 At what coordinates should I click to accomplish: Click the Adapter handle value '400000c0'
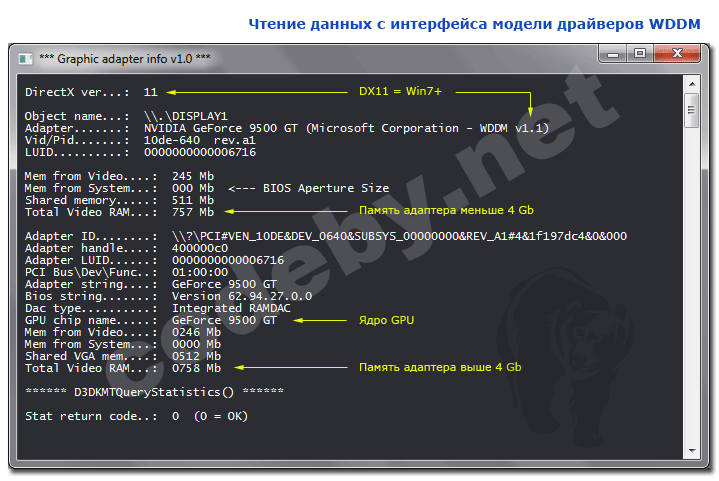pos(200,248)
